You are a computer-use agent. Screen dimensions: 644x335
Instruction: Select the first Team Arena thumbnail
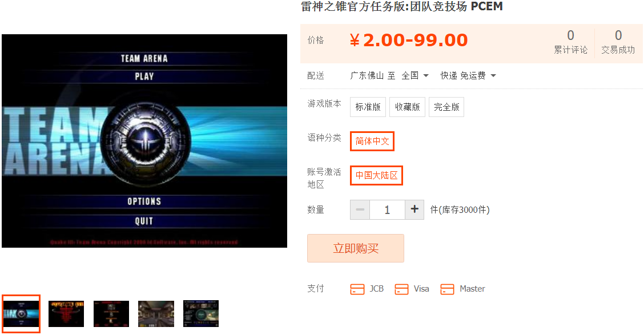21,314
